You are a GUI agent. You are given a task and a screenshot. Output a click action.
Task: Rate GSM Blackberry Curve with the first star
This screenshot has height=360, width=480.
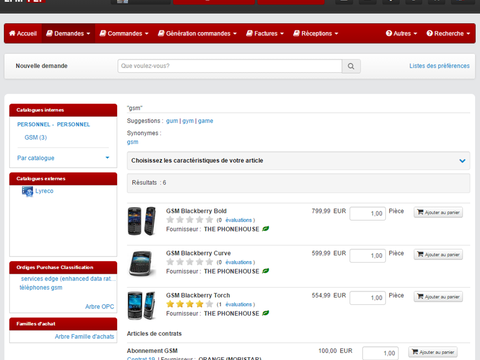point(170,262)
